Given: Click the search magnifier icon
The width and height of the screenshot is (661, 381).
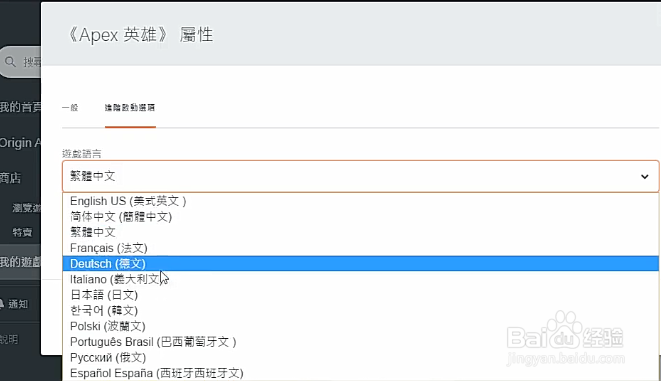Looking at the screenshot, I should 11,62.
